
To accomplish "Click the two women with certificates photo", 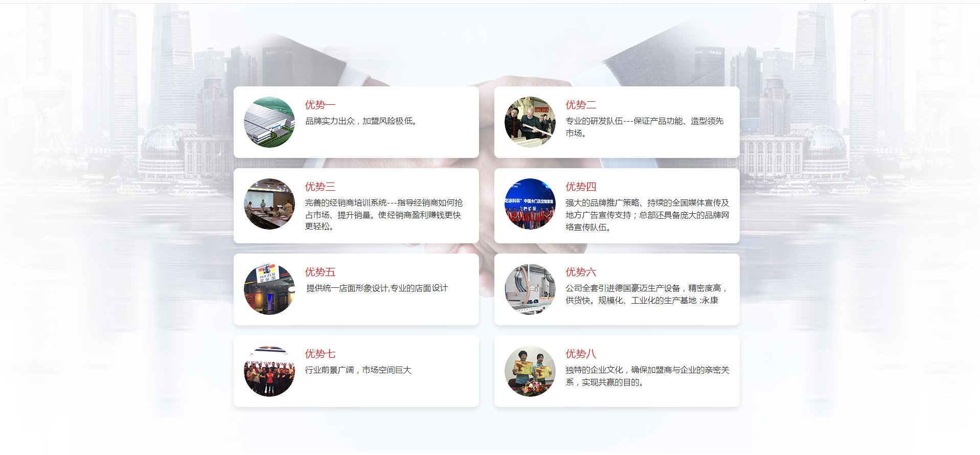I will click(x=530, y=371).
